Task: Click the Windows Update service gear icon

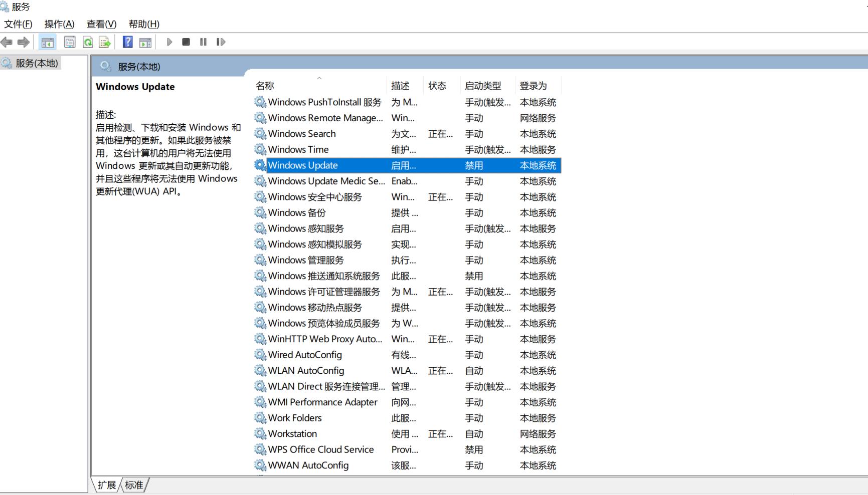Action: point(259,165)
